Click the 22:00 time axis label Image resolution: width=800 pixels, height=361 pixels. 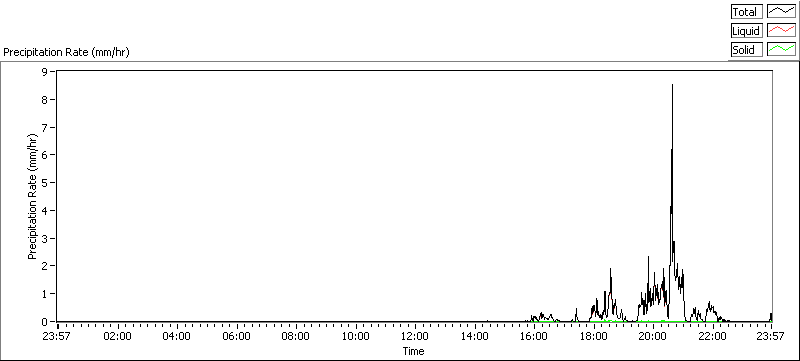click(x=712, y=337)
